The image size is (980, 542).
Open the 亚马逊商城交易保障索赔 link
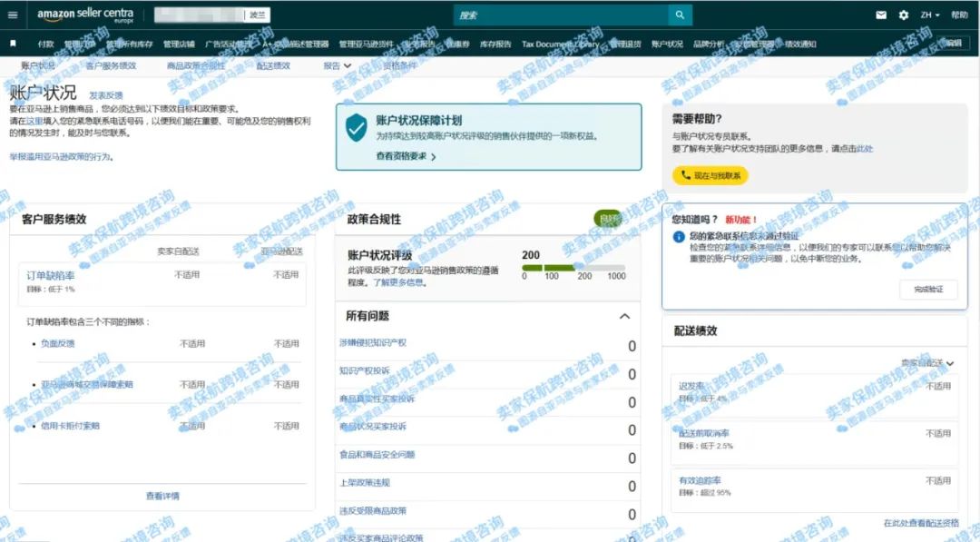[x=87, y=384]
